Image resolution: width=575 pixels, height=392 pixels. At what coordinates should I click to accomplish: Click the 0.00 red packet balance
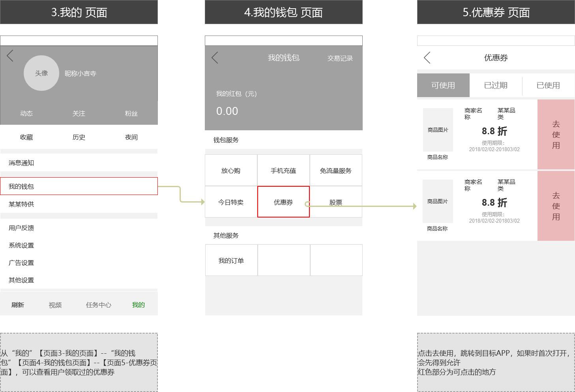pyautogui.click(x=227, y=111)
